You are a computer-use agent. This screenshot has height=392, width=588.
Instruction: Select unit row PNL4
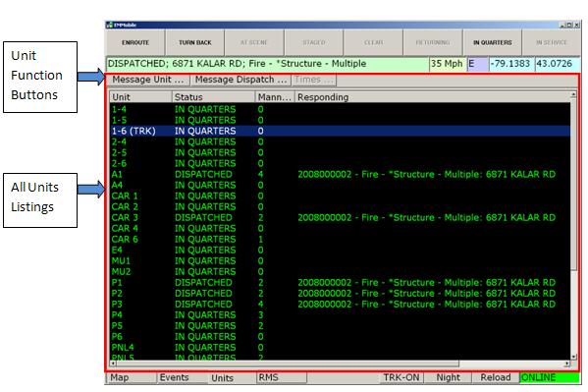click(x=340, y=348)
